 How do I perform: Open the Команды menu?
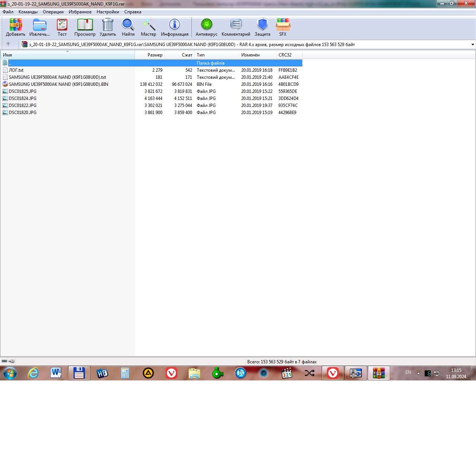coord(28,12)
